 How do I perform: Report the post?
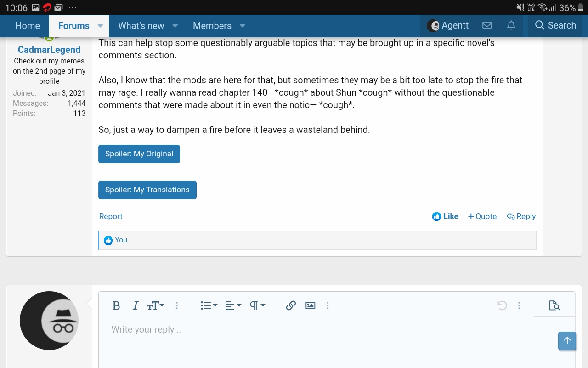click(111, 216)
